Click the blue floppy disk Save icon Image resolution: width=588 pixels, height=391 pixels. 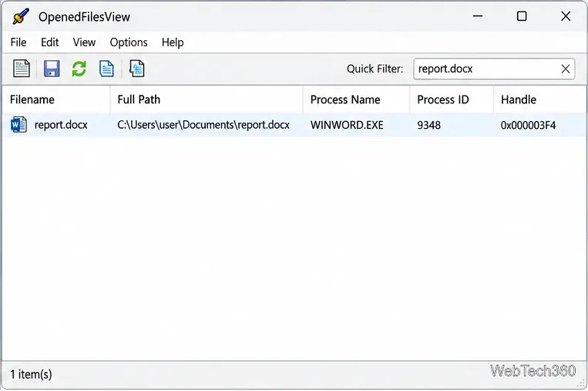point(52,69)
